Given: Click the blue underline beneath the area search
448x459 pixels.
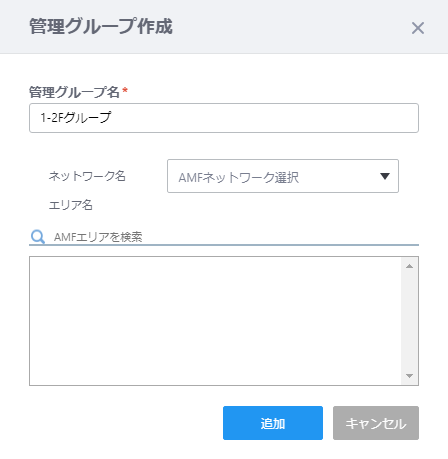Looking at the screenshot, I should point(224,245).
